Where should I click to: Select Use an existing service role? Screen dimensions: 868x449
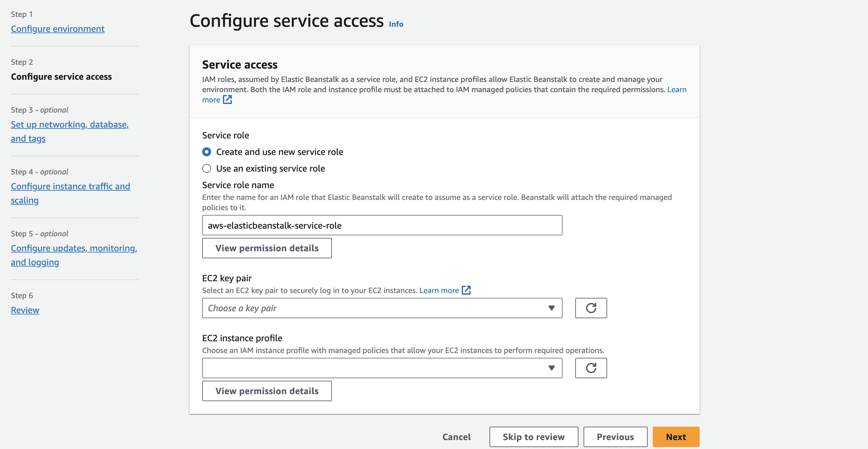click(x=207, y=169)
